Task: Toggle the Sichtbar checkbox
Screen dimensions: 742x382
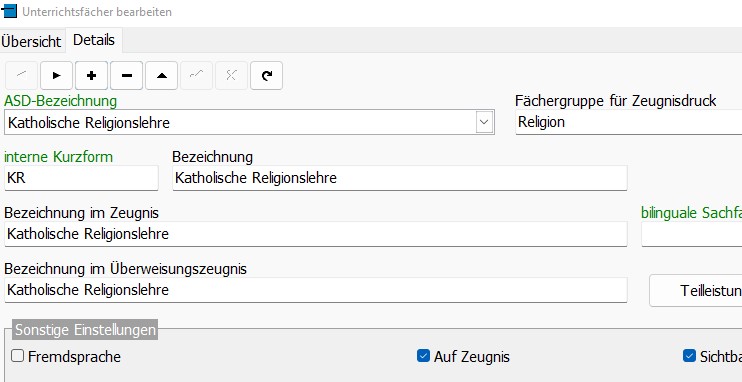Action: [689, 355]
